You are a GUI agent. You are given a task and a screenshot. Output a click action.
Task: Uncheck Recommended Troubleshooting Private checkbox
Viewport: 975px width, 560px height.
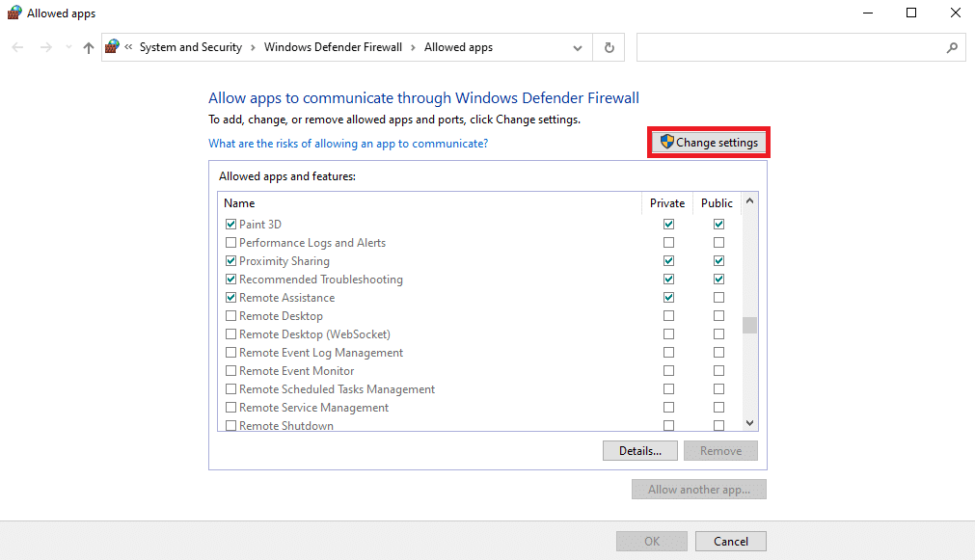coord(668,280)
